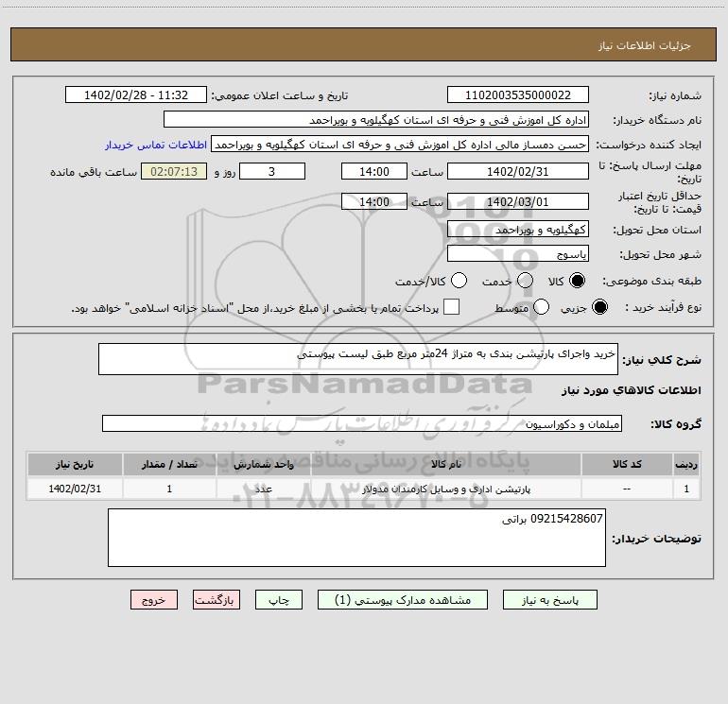Click the خروج exit button
This screenshot has height=704, width=728.
(x=154, y=600)
